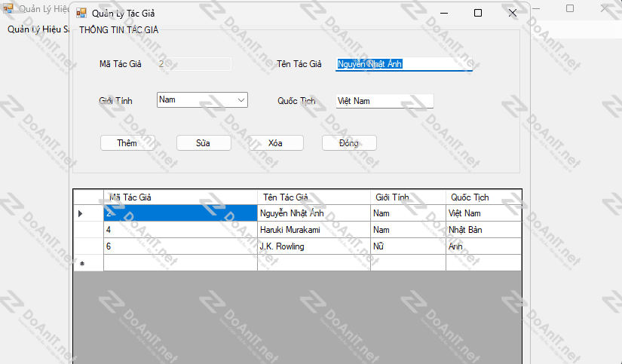Maximize the Quản Lý Tác Giả window
622x364 pixels.
pos(477,13)
